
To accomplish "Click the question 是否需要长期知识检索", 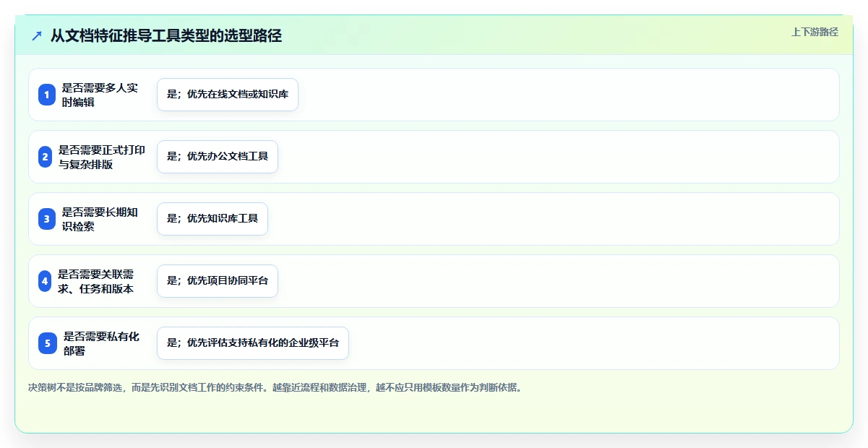I will click(x=100, y=219).
